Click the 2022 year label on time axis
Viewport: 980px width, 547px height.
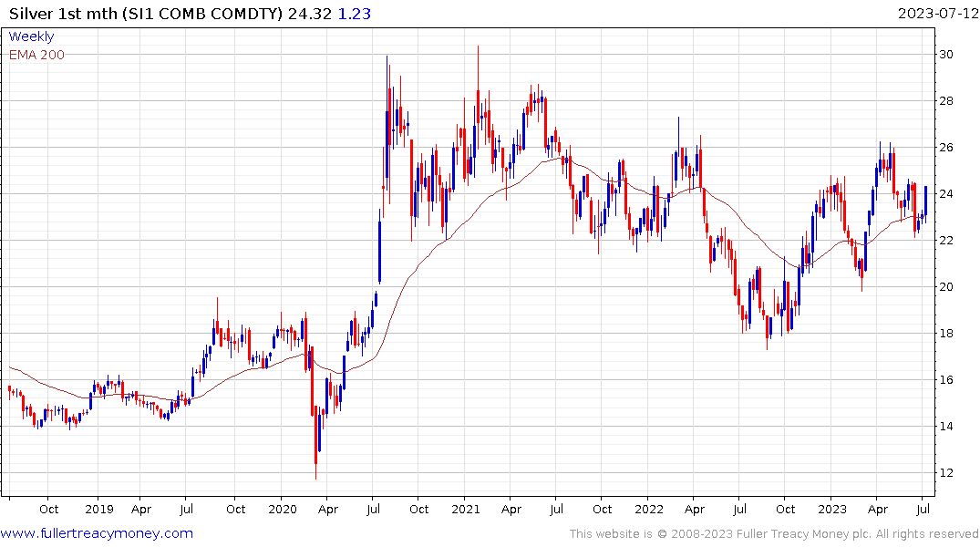click(649, 510)
